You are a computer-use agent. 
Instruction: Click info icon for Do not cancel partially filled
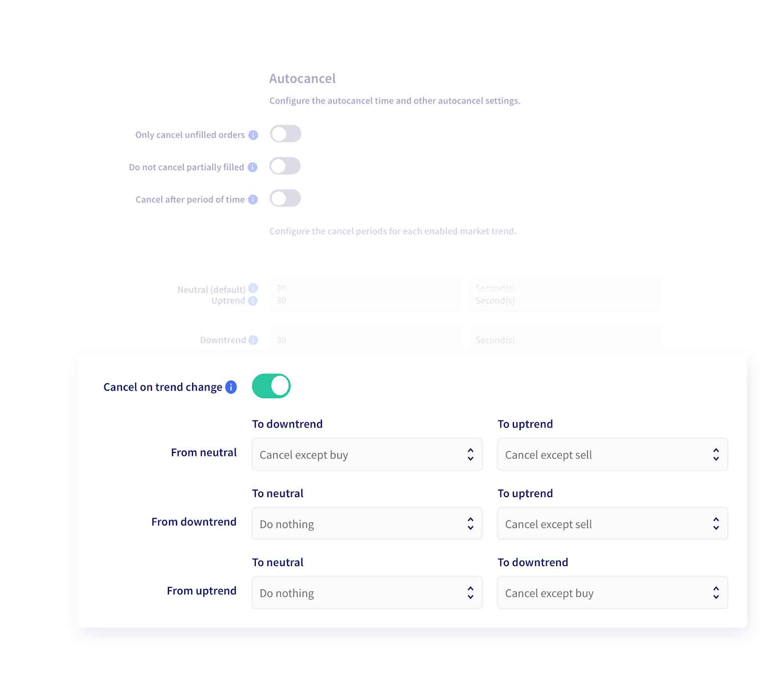coord(252,167)
